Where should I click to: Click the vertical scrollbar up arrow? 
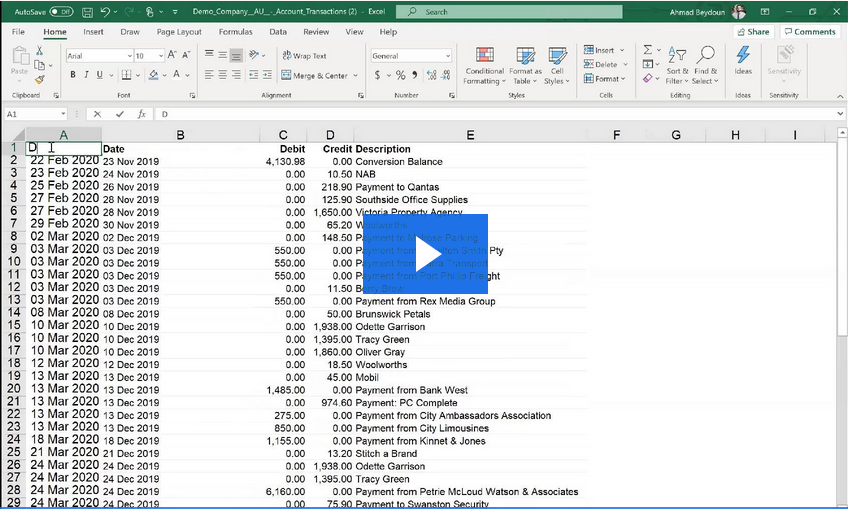(x=842, y=133)
